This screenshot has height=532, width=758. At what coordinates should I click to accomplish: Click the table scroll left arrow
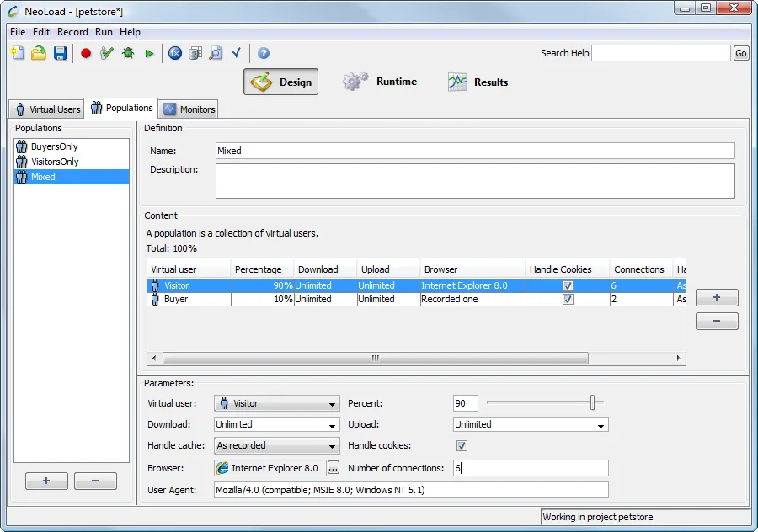[154, 358]
